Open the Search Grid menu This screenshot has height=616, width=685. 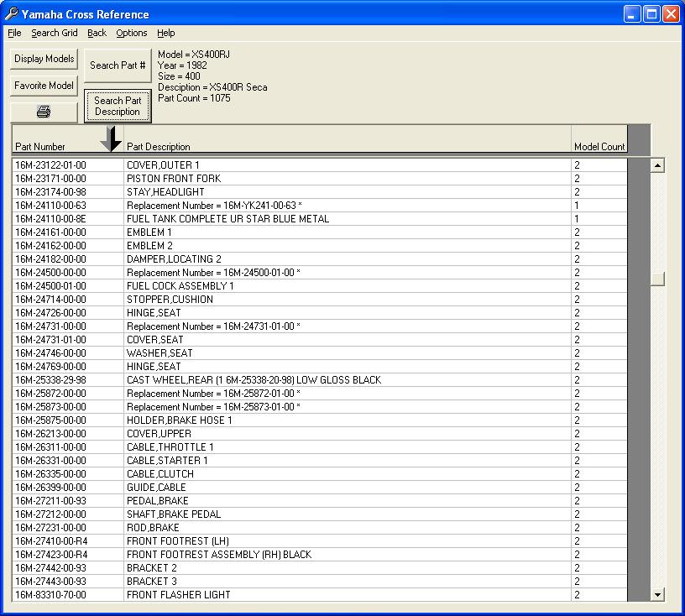[55, 33]
